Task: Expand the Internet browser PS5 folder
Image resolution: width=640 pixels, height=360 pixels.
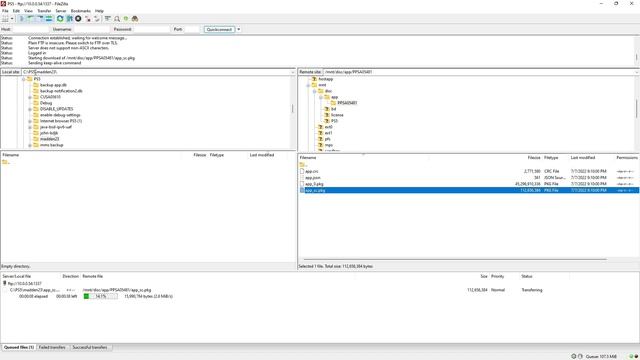Action: tap(30, 121)
